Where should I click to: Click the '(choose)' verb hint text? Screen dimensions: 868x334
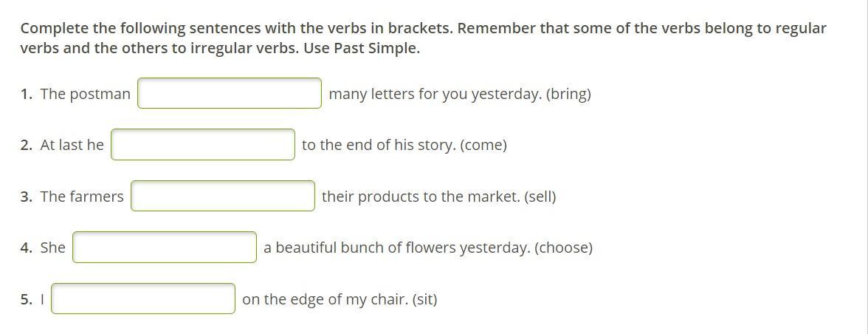pos(564,248)
